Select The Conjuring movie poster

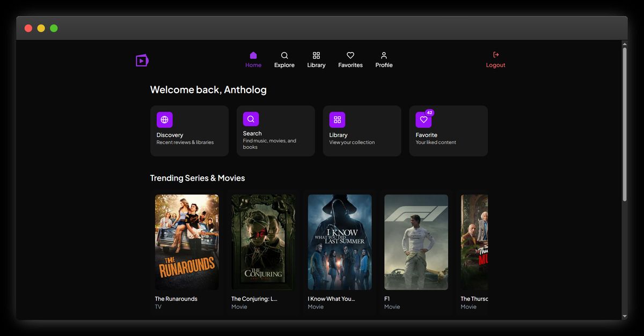pyautogui.click(x=263, y=242)
